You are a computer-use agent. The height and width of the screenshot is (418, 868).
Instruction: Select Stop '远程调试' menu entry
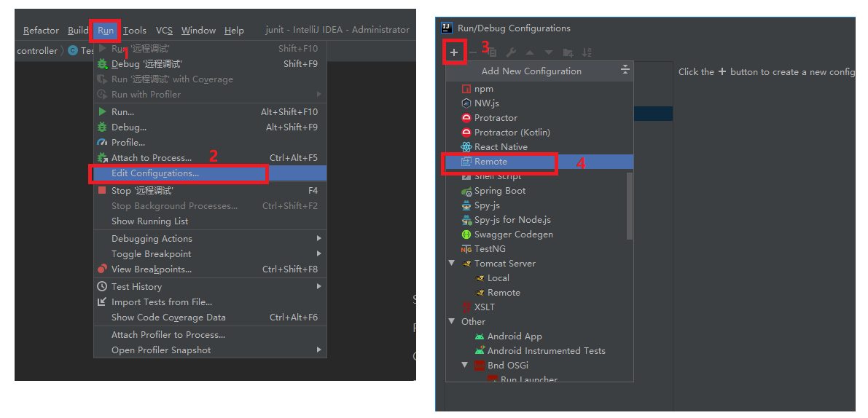(211, 191)
